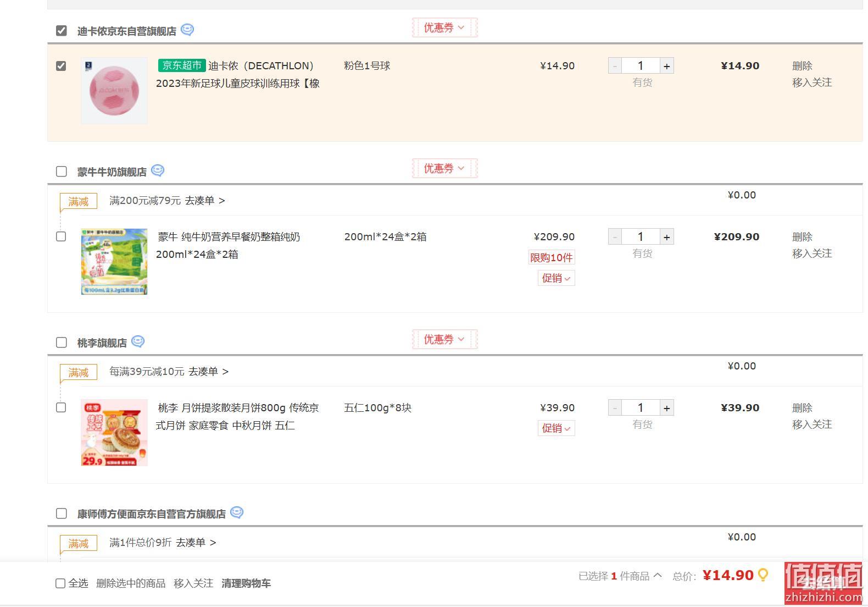Click the 粉色1号球 specification text
Image resolution: width=868 pixels, height=607 pixels.
click(367, 66)
